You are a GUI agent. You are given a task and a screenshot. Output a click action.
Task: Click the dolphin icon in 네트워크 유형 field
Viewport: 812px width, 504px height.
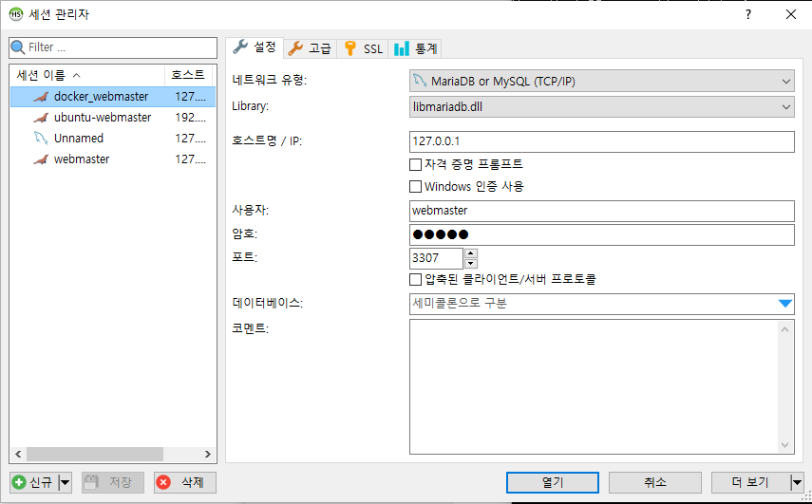420,81
